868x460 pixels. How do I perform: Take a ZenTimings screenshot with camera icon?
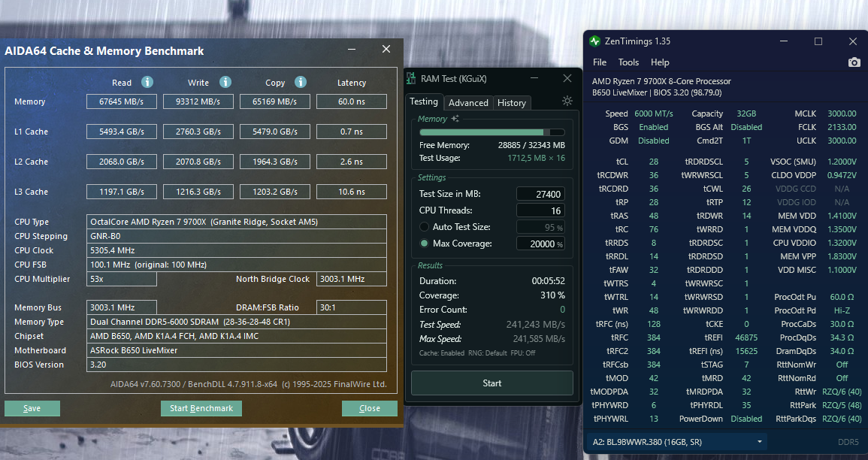(854, 62)
